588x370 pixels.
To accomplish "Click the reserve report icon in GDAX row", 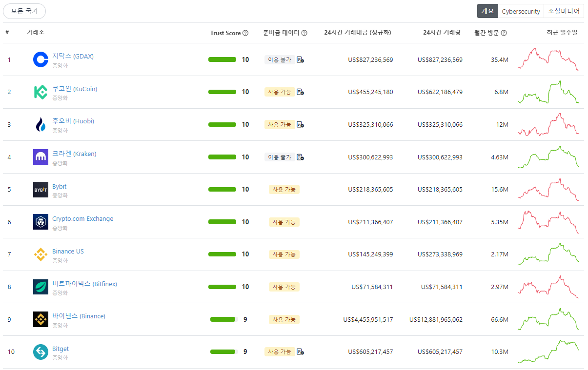I will [x=300, y=59].
